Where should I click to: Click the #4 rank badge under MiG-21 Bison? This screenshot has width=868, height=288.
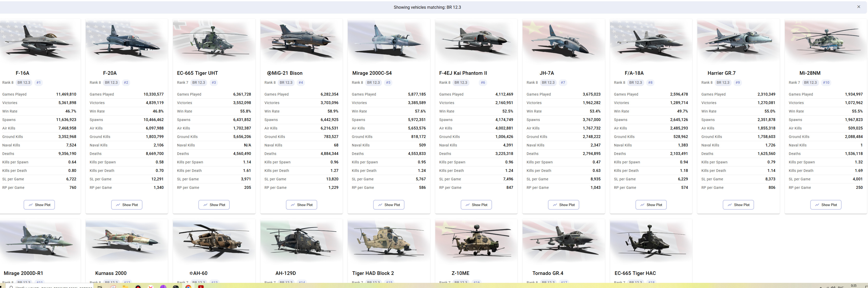[x=301, y=83]
